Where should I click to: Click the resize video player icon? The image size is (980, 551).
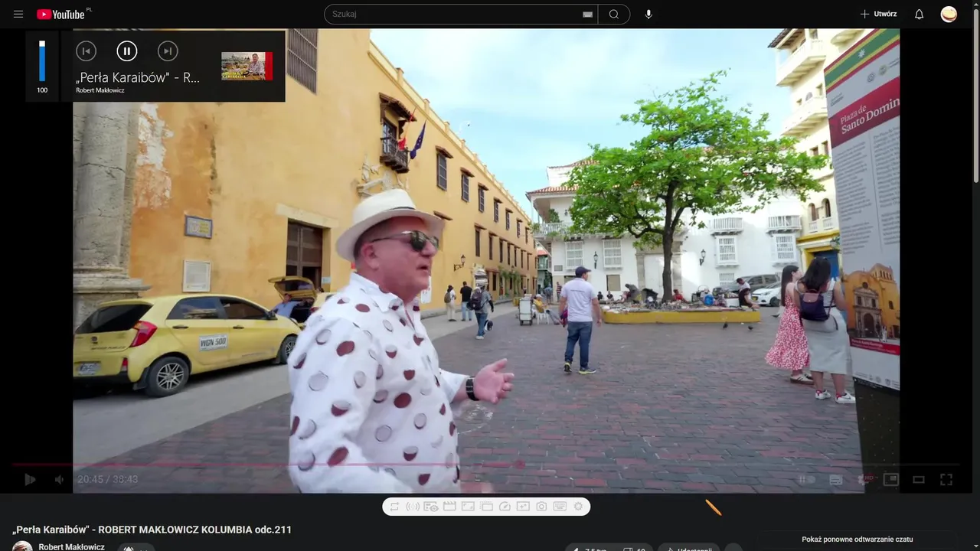(468, 507)
